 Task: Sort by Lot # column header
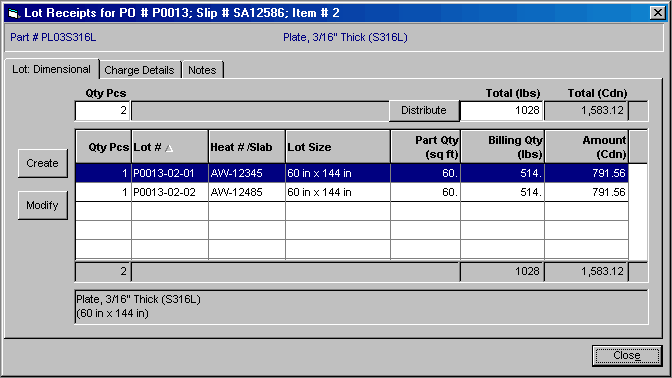[x=170, y=147]
